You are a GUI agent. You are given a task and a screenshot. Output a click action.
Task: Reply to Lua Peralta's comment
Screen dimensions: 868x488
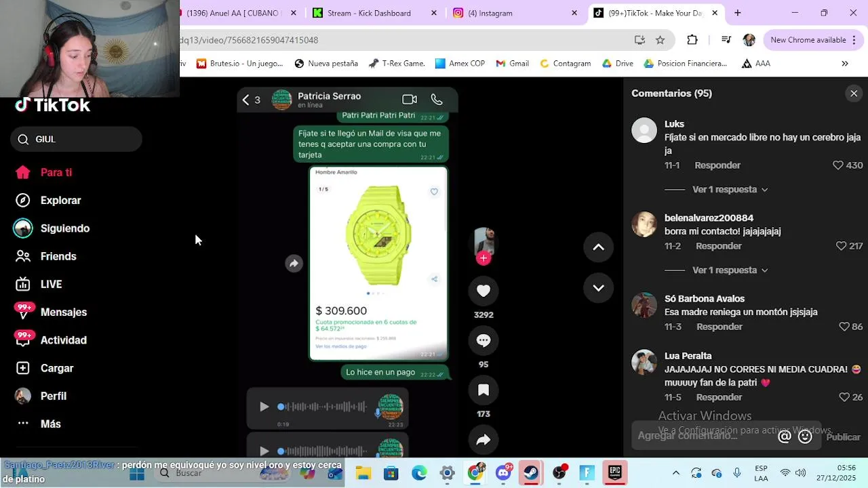[719, 397]
